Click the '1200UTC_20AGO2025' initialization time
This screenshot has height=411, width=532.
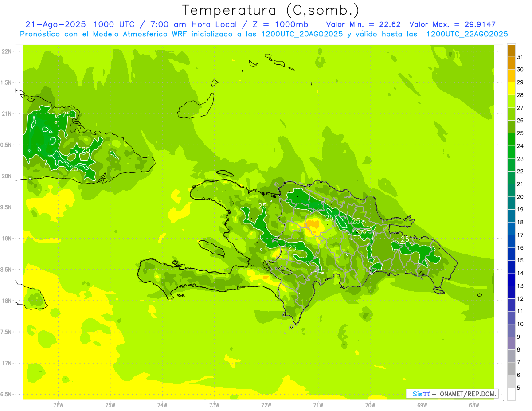click(x=302, y=34)
